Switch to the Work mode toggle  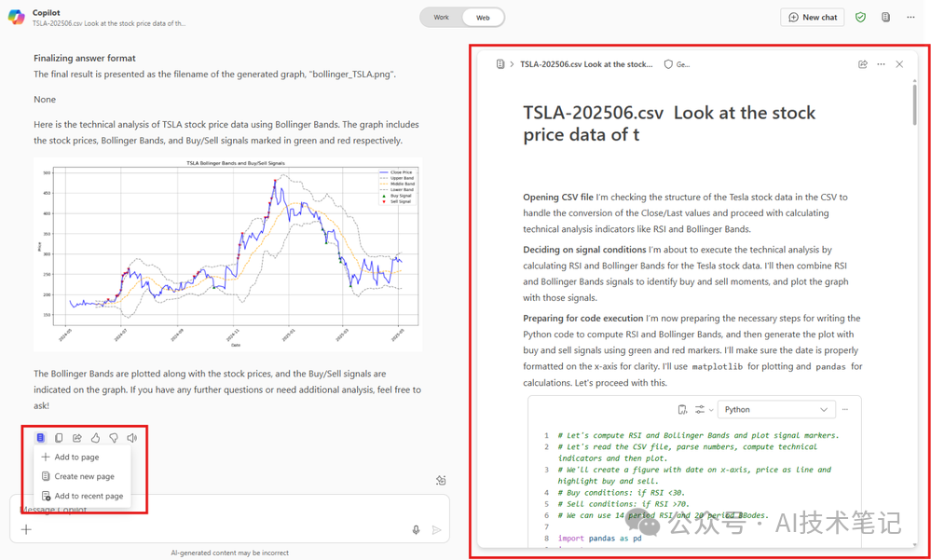click(441, 17)
